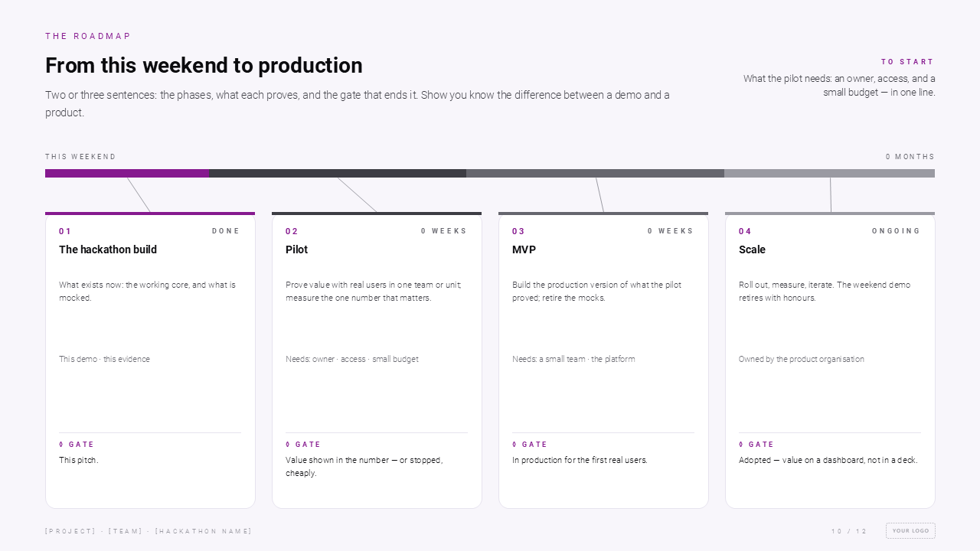This screenshot has width=980, height=551.
Task: Select the '04' step number
Action: point(745,231)
